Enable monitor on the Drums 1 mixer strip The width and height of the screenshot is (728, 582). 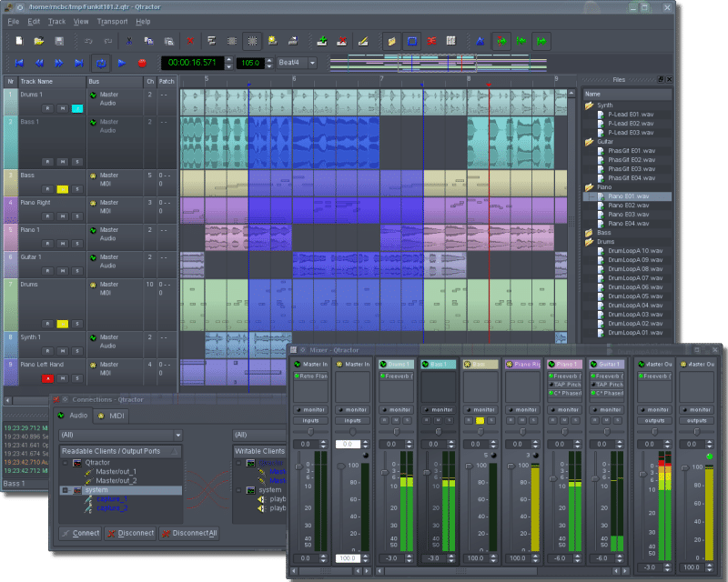(x=396, y=410)
